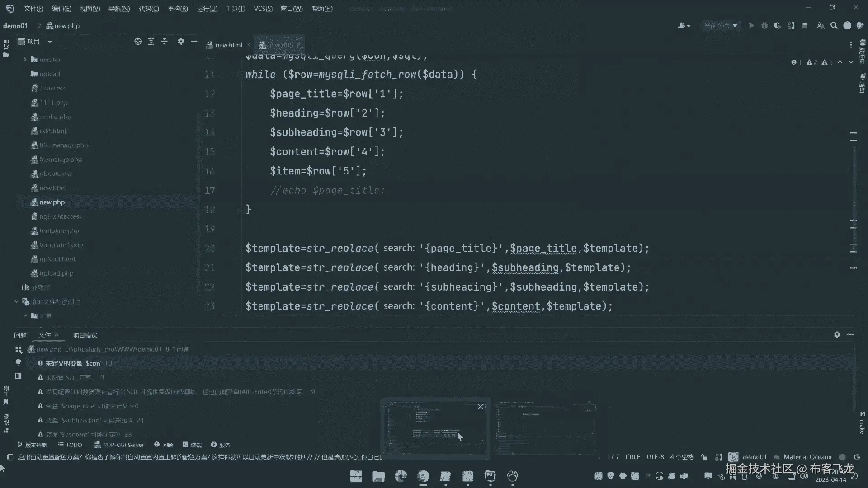This screenshot has width=868, height=488.
Task: Open the project view dropdown arrow
Action: tap(50, 42)
